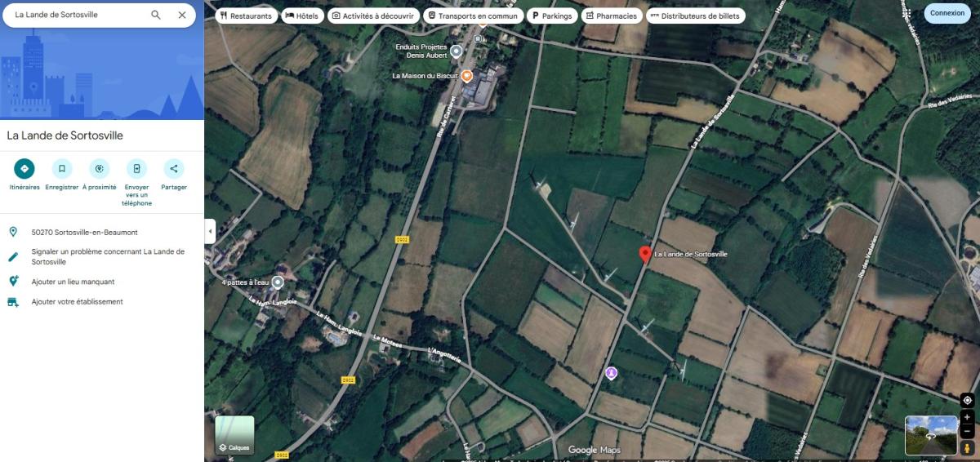Open Itinéraires directions
This screenshot has height=462, width=980.
24,169
